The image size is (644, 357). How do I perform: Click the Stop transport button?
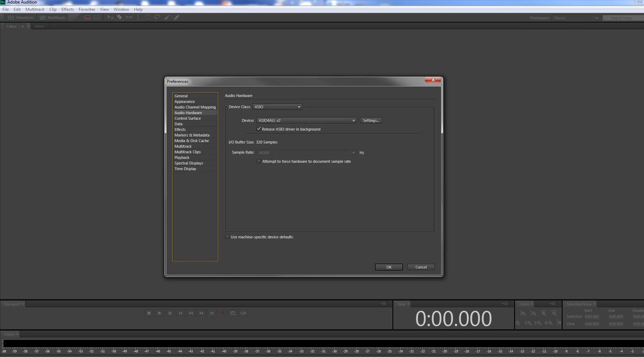(x=149, y=313)
